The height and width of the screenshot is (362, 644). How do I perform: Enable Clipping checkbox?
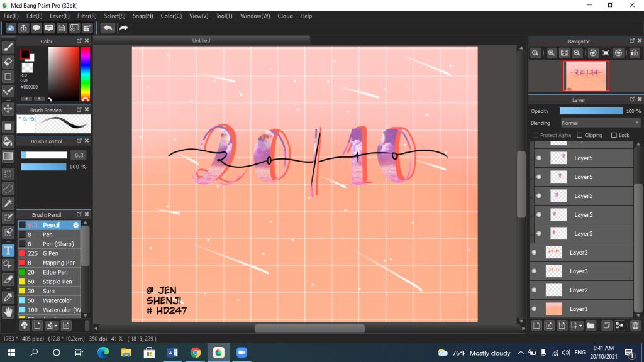pos(579,135)
